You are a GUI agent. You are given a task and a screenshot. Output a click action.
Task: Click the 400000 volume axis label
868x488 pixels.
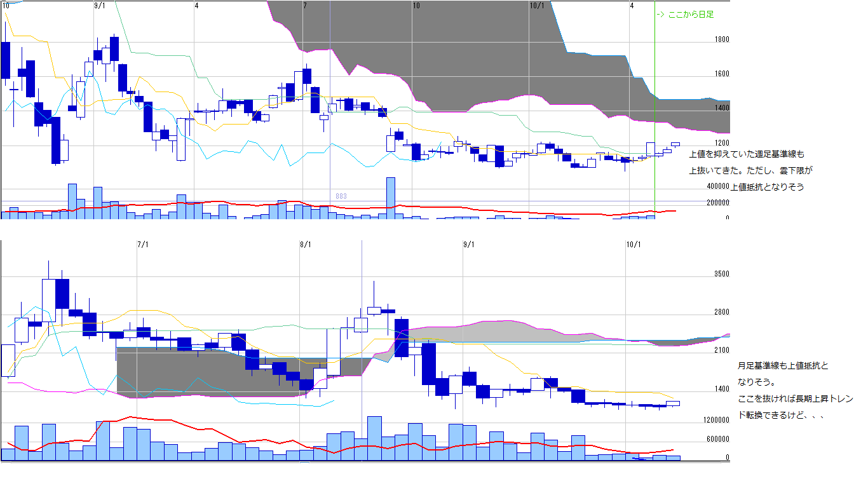click(717, 187)
